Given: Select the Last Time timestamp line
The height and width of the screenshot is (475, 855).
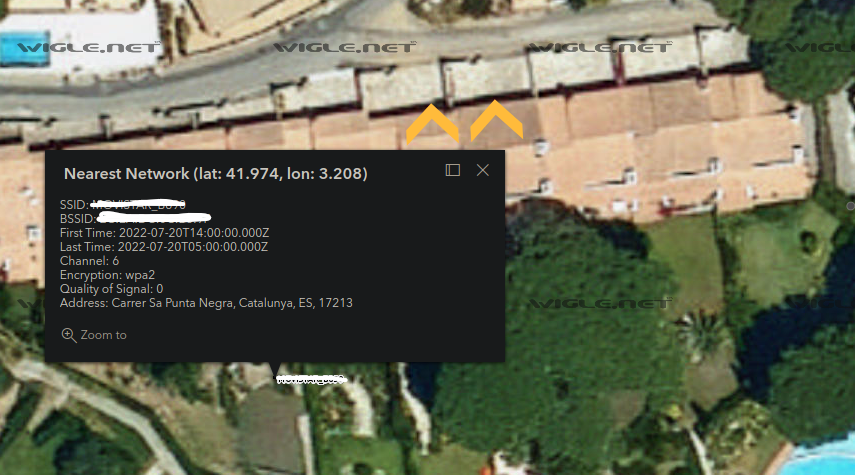Looking at the screenshot, I should (x=164, y=247).
